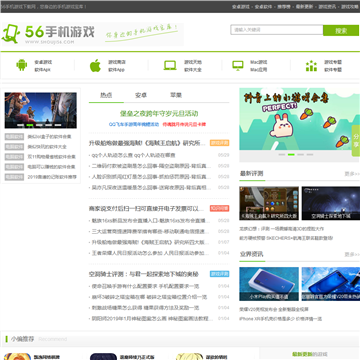360x360 pixels.
Task: Click the blue tag beside 空洞骑士评测 headline
Action: coord(219,274)
